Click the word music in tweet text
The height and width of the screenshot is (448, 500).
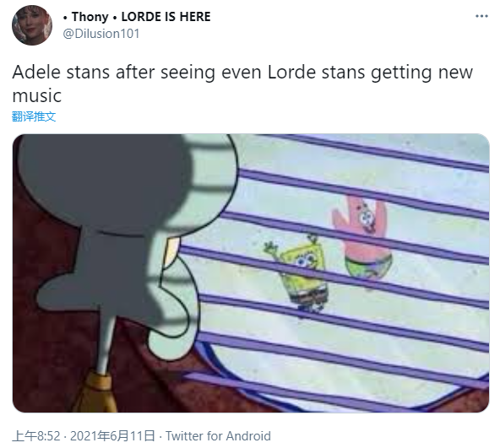point(36,96)
